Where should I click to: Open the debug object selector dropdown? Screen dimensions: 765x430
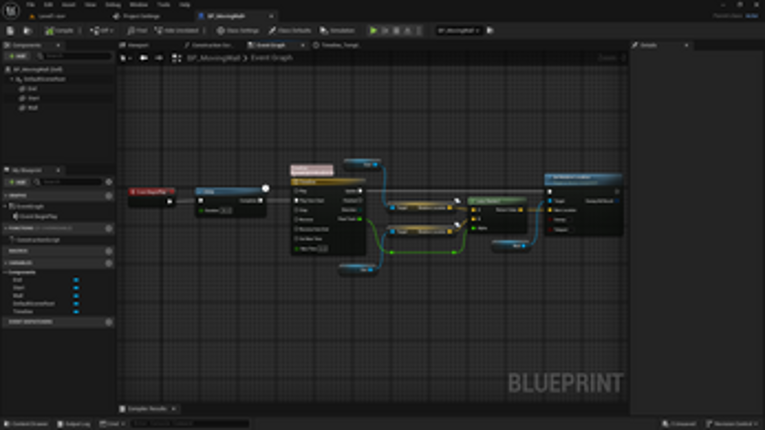[x=458, y=31]
